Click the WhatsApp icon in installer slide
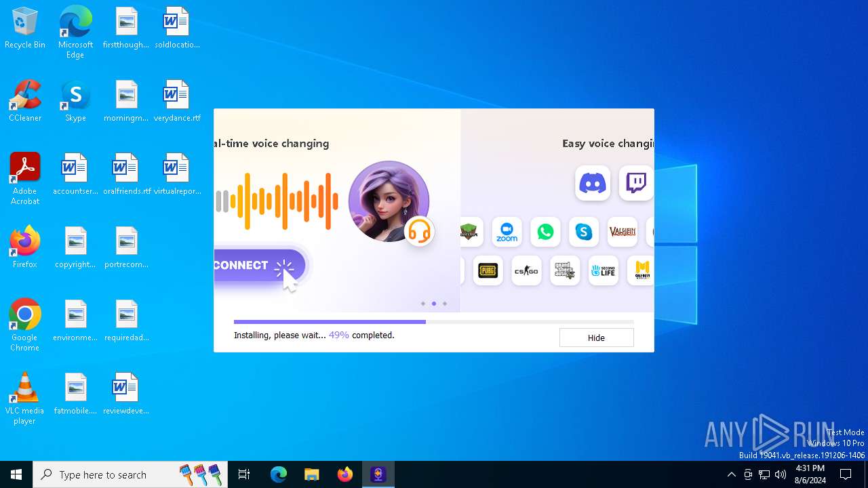This screenshot has width=868, height=488. tap(545, 232)
